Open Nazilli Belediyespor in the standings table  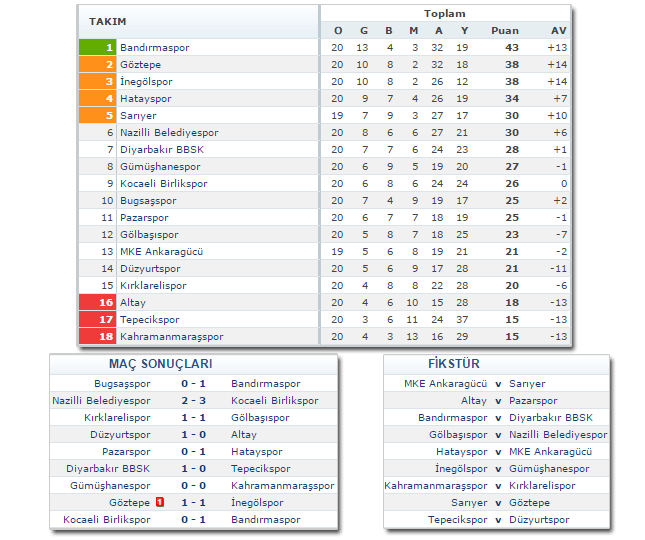(168, 133)
